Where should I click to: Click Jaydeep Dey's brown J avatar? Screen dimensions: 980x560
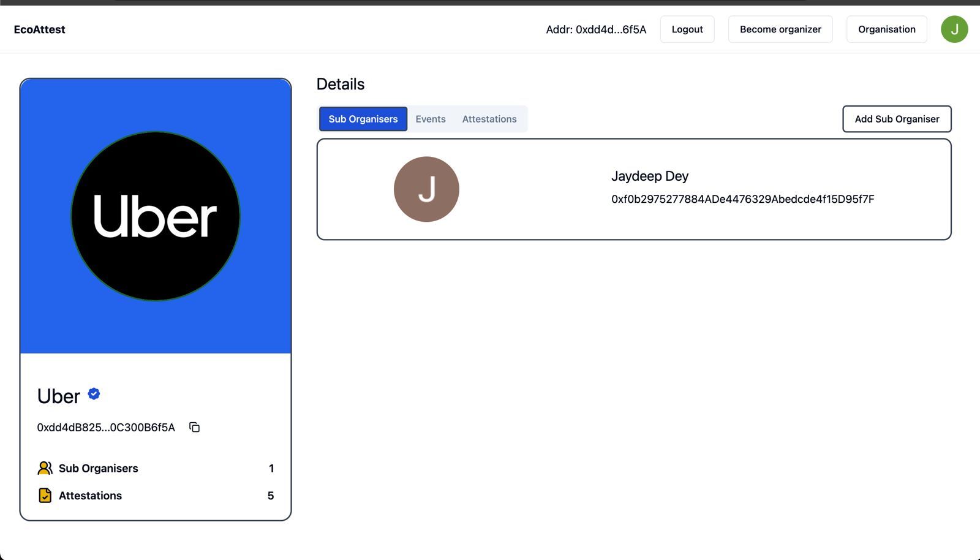[426, 189]
